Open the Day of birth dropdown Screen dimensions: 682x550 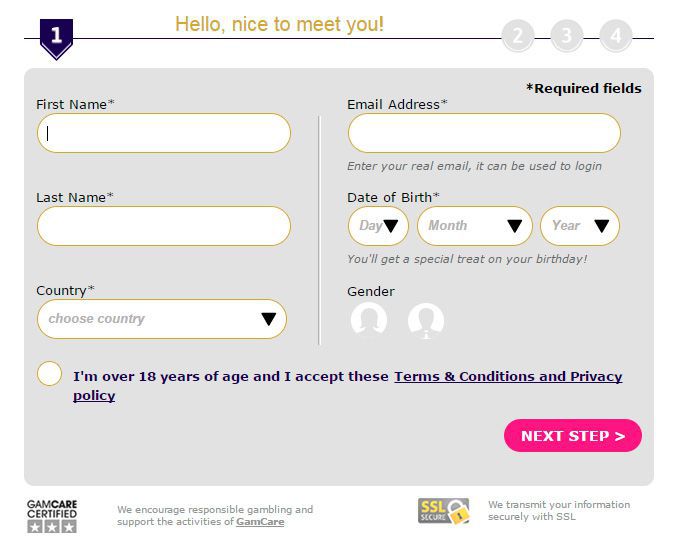(x=378, y=226)
